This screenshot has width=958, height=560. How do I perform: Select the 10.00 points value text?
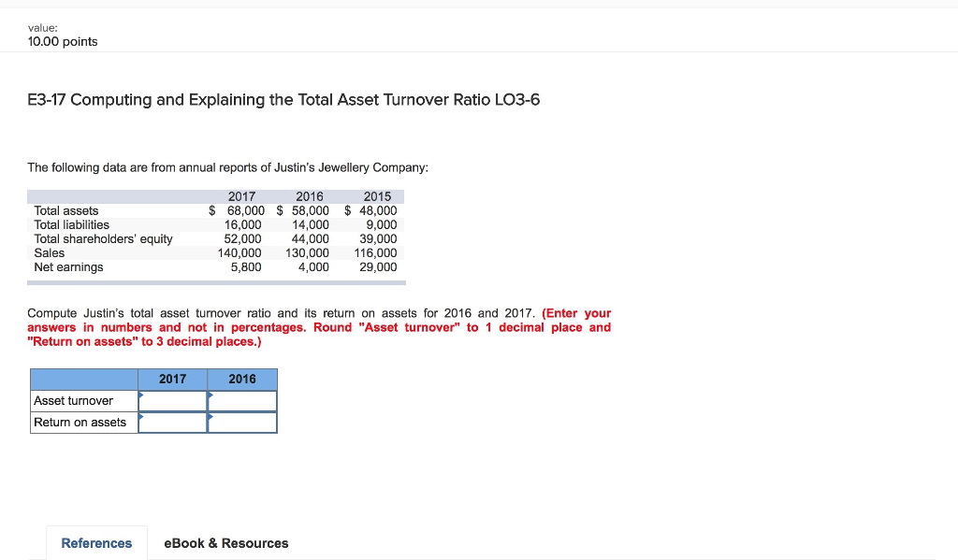coord(60,41)
